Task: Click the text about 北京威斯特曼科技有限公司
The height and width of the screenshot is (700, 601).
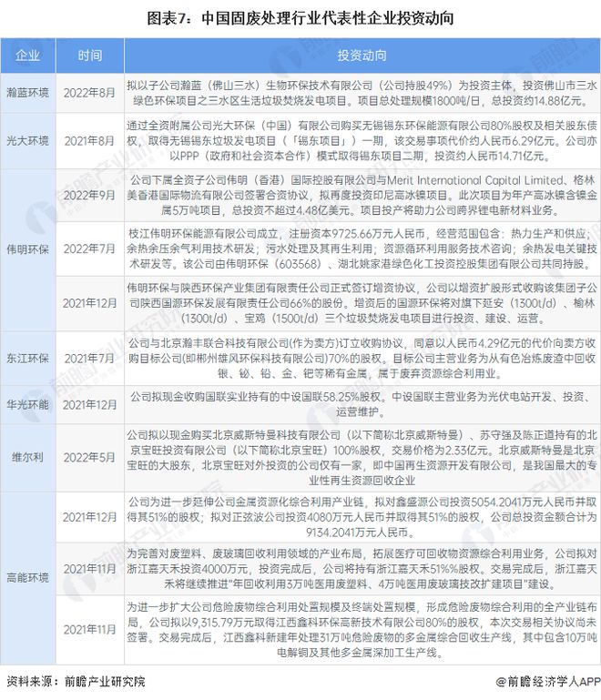Action: [362, 458]
